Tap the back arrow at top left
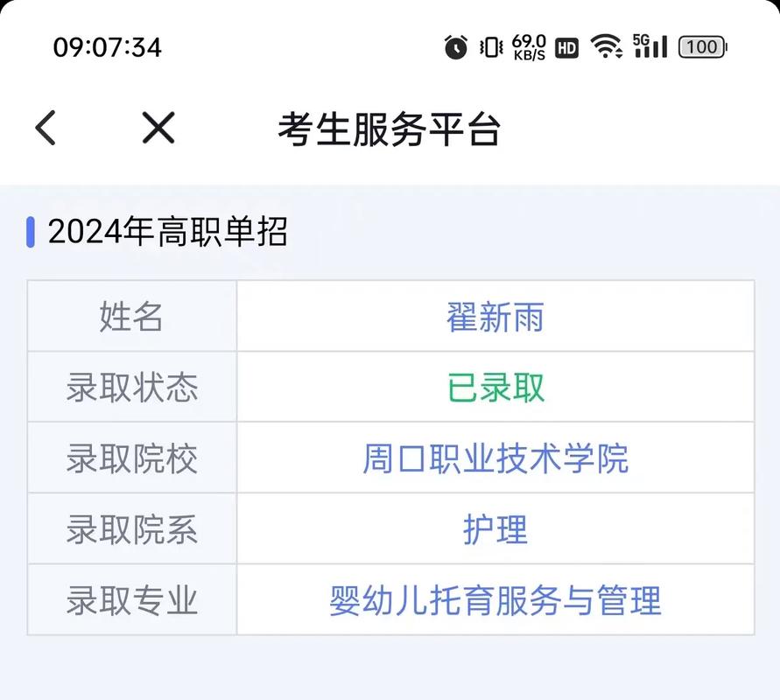 pos(48,128)
